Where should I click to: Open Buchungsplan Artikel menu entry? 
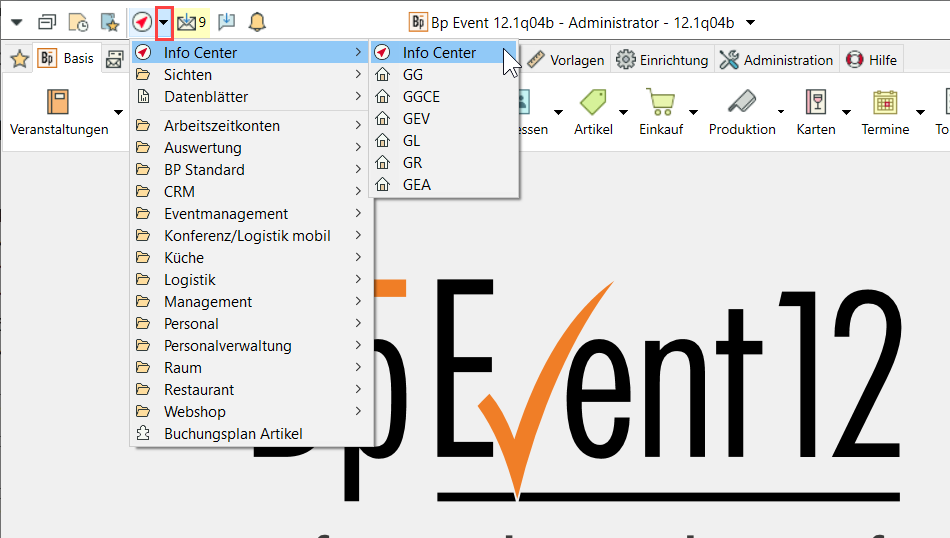[x=232, y=434]
